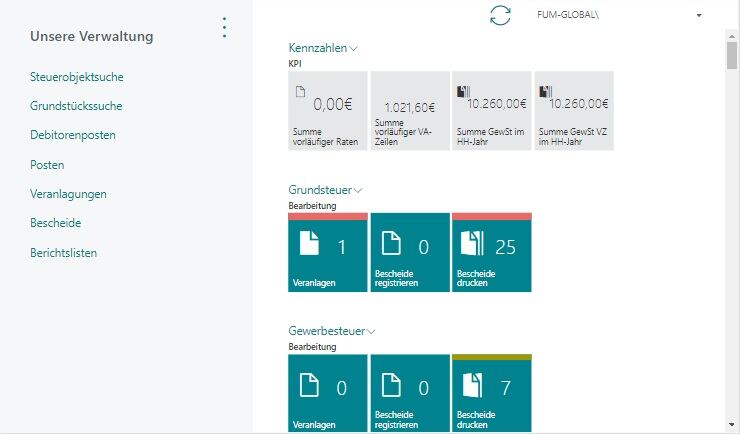The width and height of the screenshot is (740, 434).
Task: Select Grundstückssuche from the sidebar
Action: [76, 105]
